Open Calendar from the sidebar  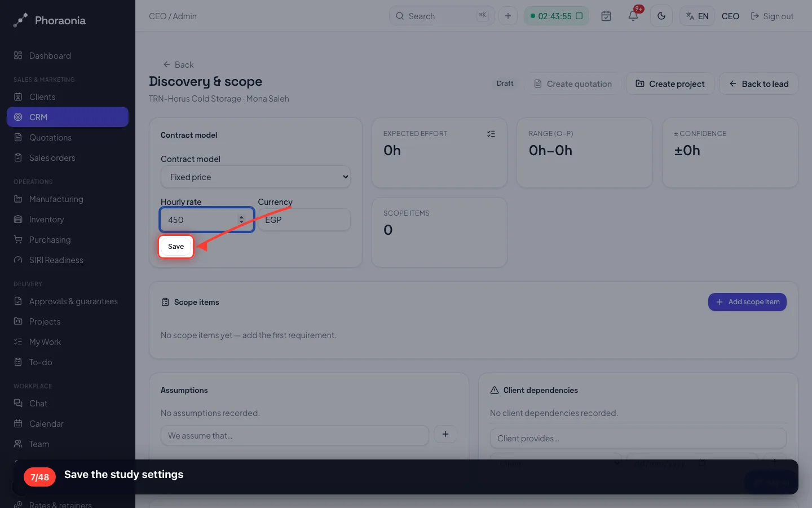(68, 424)
